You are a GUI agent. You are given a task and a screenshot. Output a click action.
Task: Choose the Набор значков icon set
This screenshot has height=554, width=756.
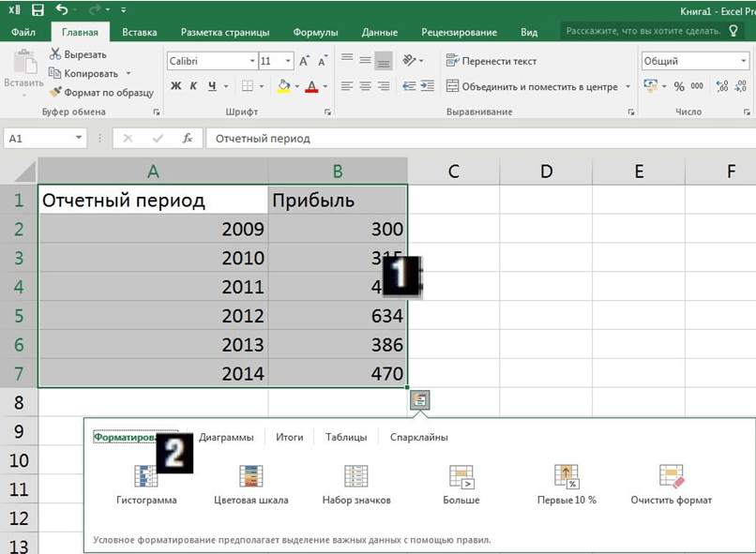coord(355,477)
